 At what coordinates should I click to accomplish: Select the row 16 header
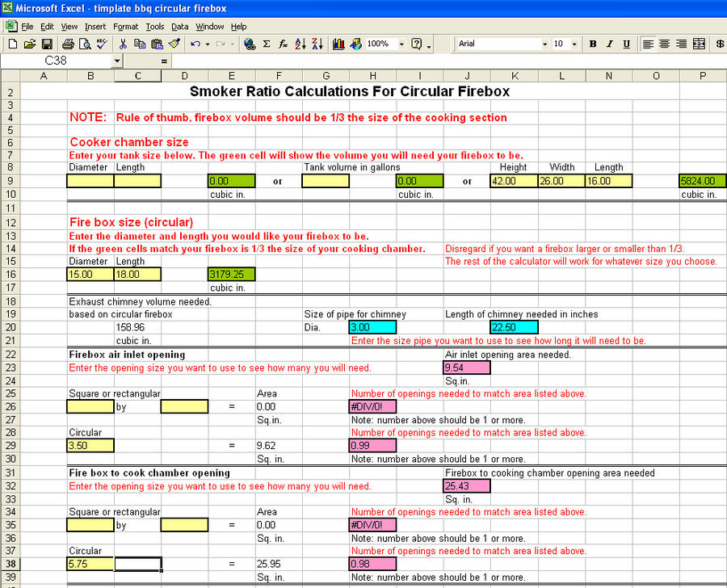click(x=10, y=275)
